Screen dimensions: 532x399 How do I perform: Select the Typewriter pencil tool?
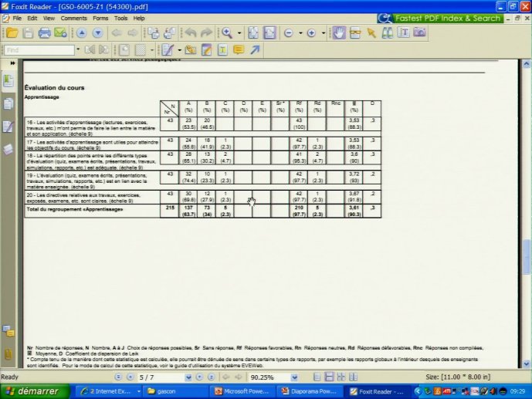click(168, 50)
